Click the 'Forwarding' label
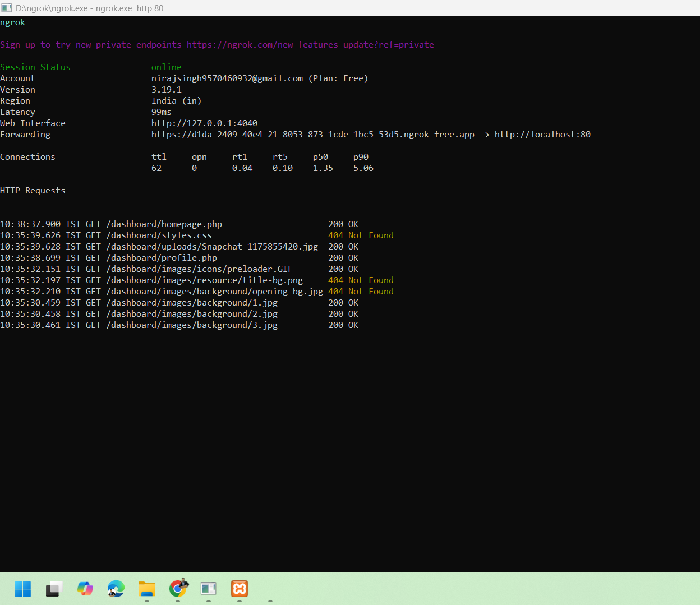 click(25, 135)
